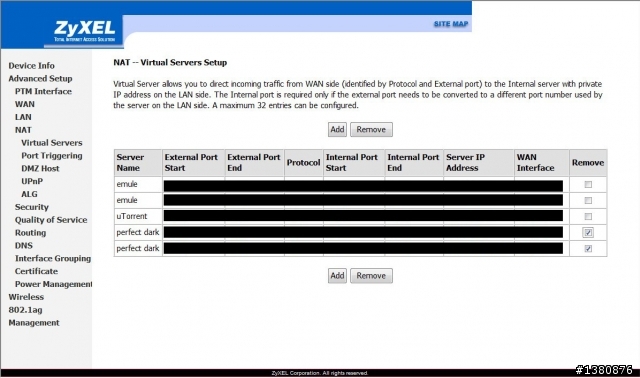Open UPnP settings
Viewport: 640px width, 378px height.
pyautogui.click(x=32, y=181)
